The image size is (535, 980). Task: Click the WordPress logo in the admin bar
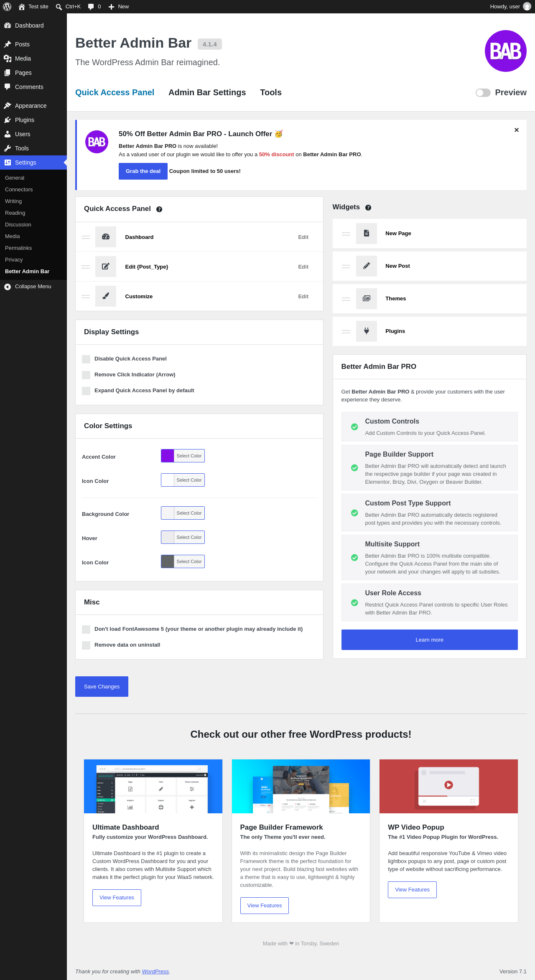tap(7, 7)
